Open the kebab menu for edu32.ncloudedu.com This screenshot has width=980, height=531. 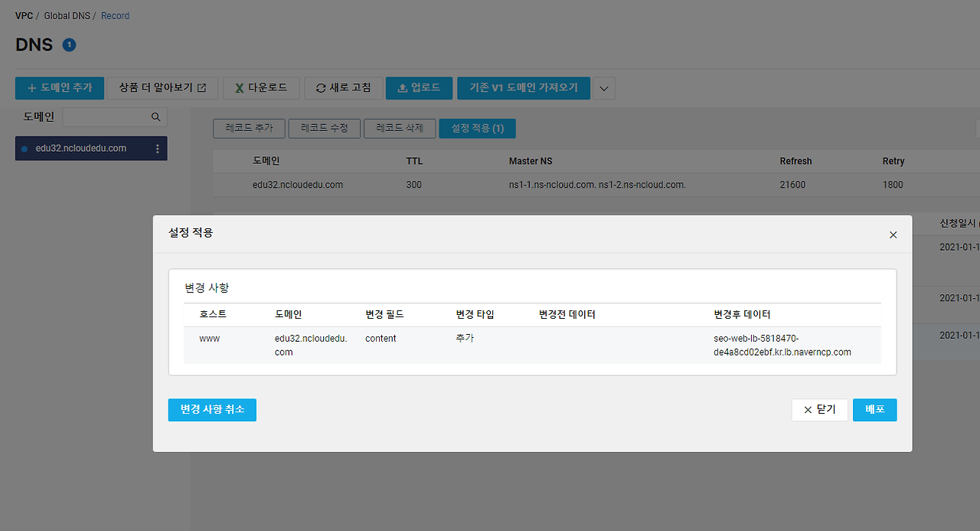click(158, 148)
